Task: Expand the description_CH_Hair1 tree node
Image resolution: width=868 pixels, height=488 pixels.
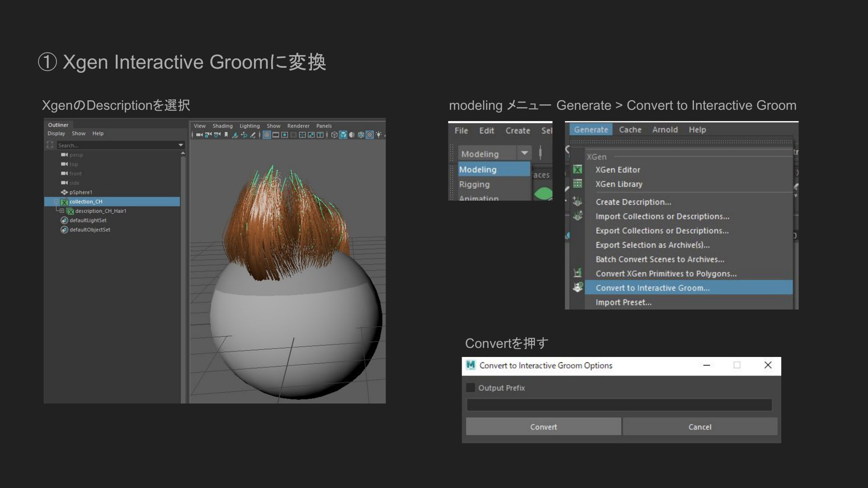Action: [62, 211]
